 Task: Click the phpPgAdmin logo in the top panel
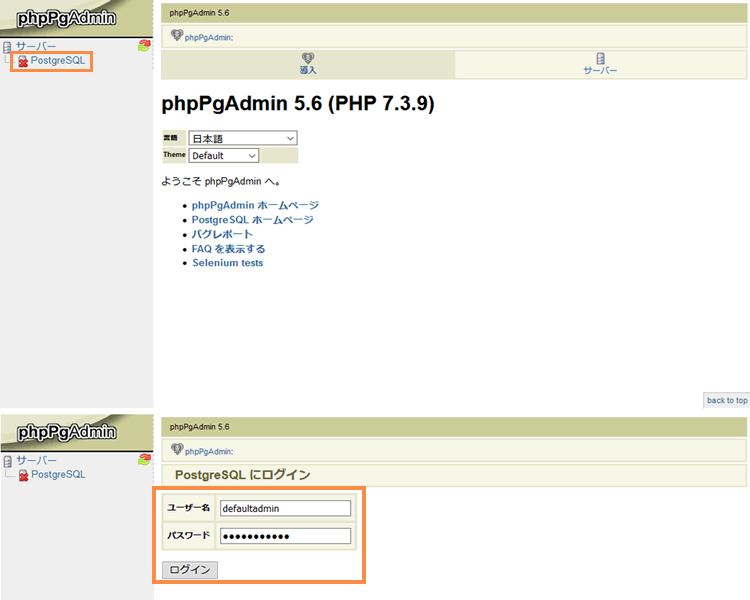click(x=66, y=18)
